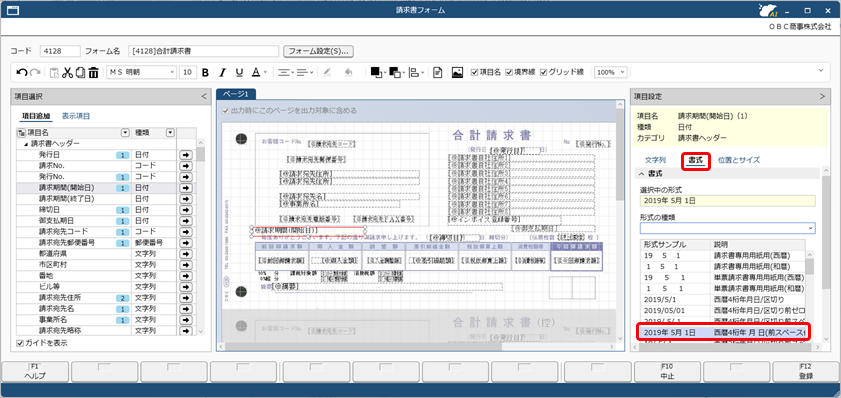This screenshot has height=398, width=841.
Task: Toggle the ガイドを表示 checkbox
Action: (20, 343)
